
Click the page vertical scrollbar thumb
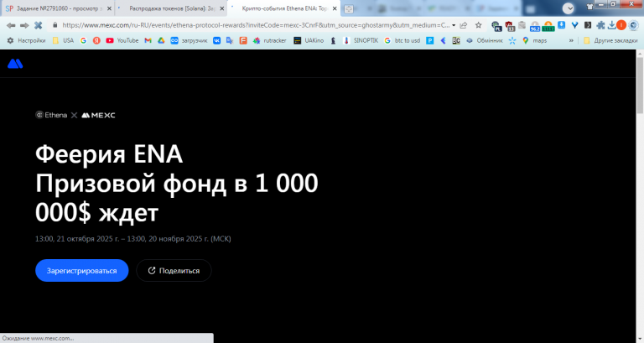click(x=640, y=86)
